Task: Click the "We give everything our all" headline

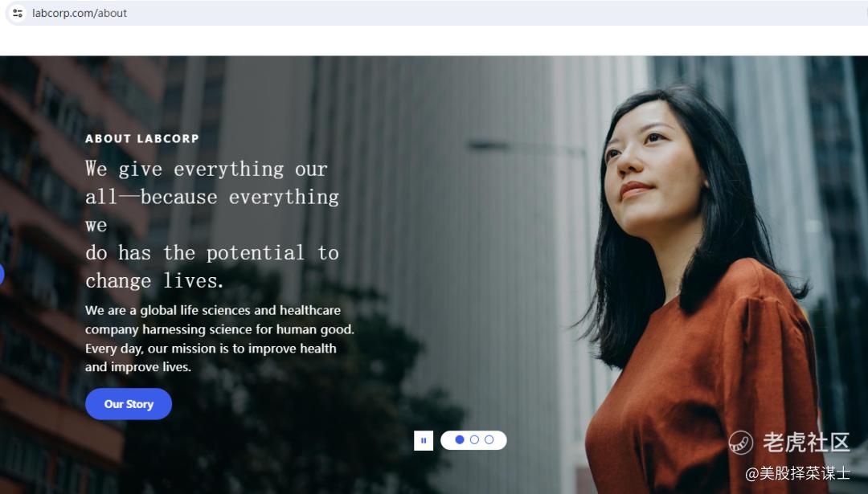Action: pos(212,225)
